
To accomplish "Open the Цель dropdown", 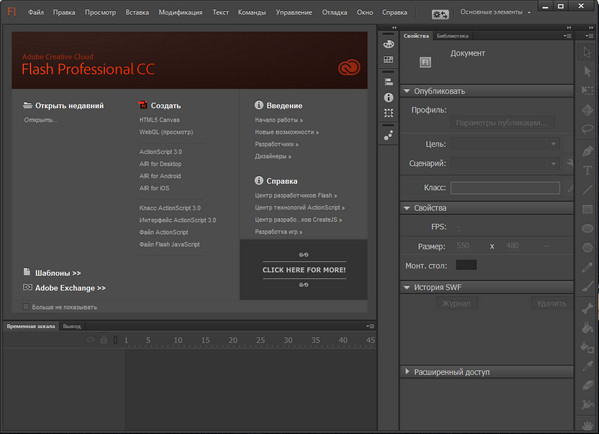I will tap(505, 144).
